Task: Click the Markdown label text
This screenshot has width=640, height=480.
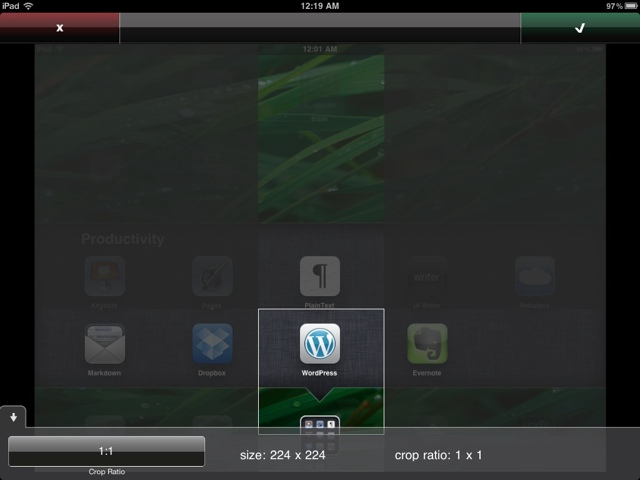Action: point(104,373)
